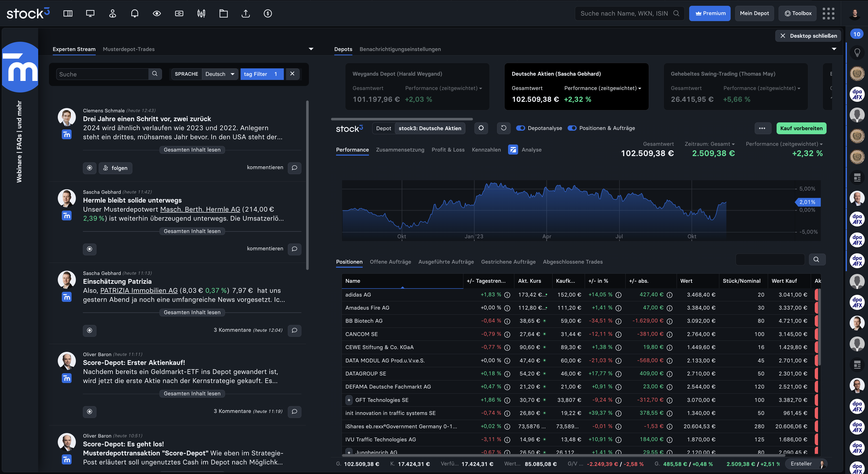
Task: Click the horizontal scrollbar under depot cards
Action: coord(402,119)
